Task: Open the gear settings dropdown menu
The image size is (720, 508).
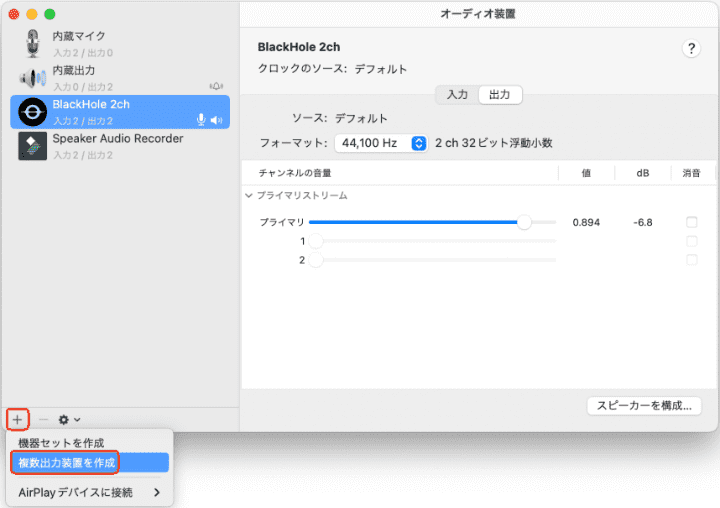Action: [x=69, y=419]
